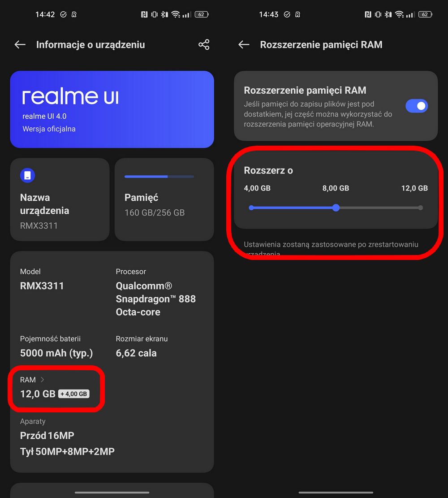Tap the battery icon in left status bar
448x498 pixels.
pos(202,14)
